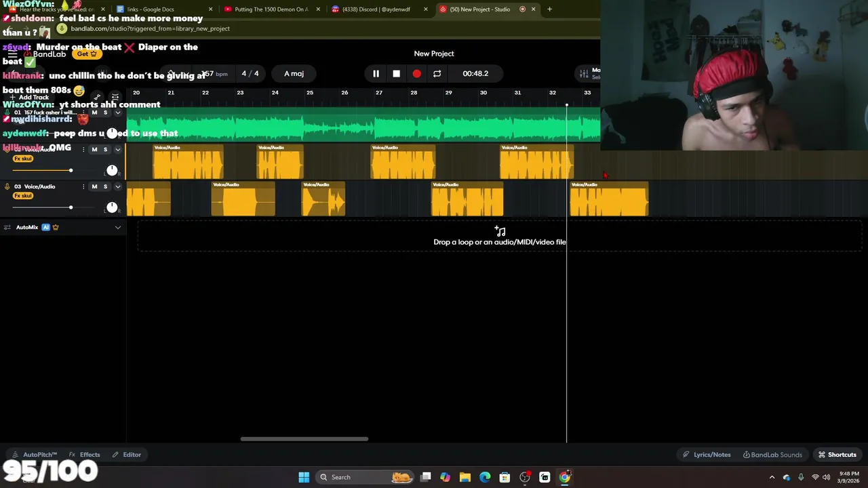The width and height of the screenshot is (868, 488).
Task: Select the green waveform region on track 01
Action: pos(363,125)
